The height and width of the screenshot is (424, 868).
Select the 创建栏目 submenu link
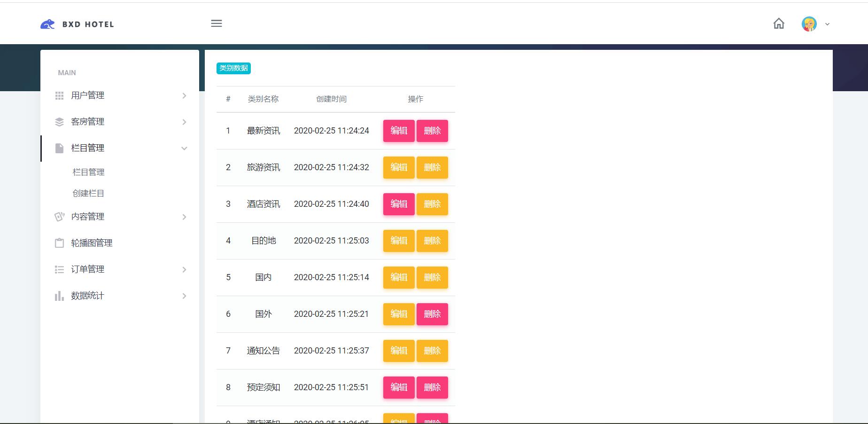[88, 193]
